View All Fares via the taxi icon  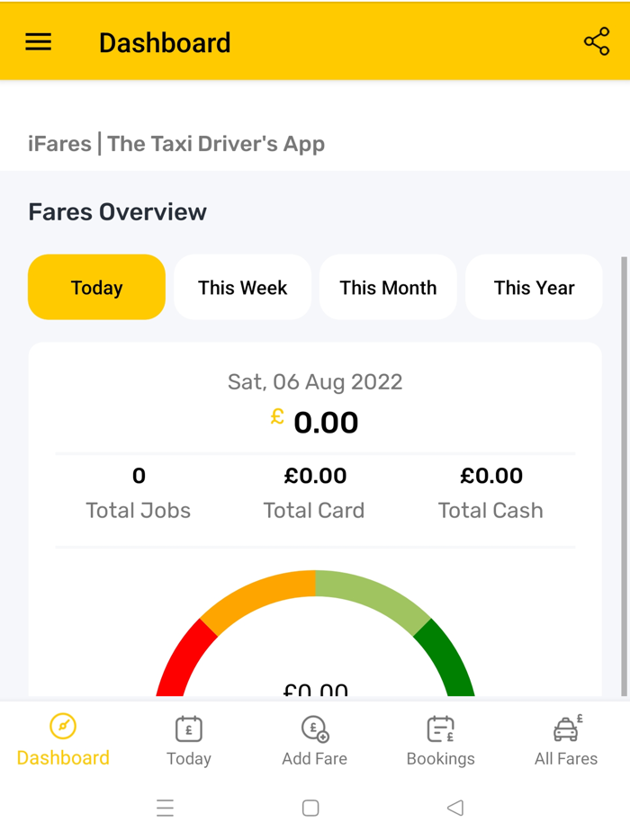click(566, 730)
